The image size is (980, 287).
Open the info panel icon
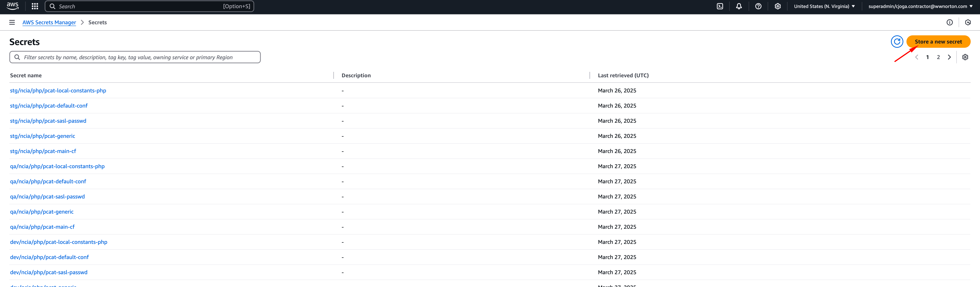[x=950, y=23]
